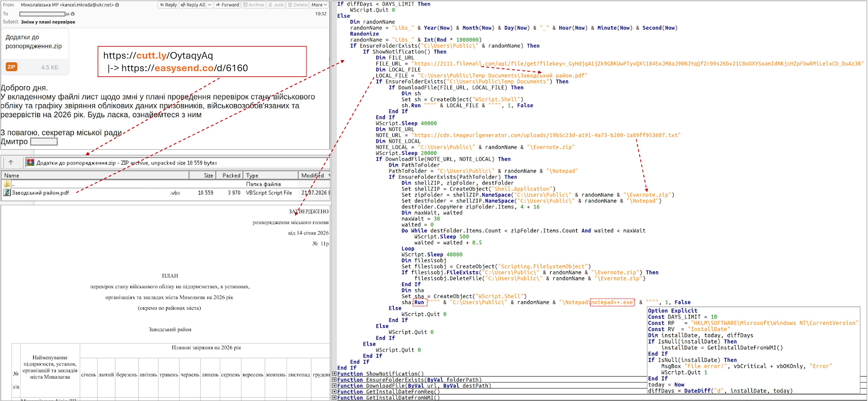Click the up-arrow button in the archive window
The image size is (868, 401).
coord(10,162)
